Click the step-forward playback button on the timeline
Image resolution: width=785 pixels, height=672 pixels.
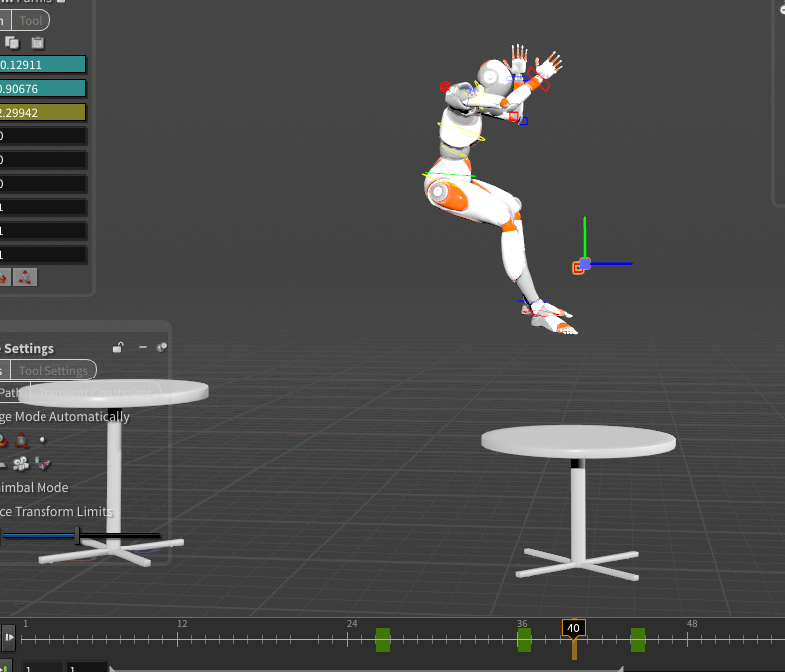[9, 637]
